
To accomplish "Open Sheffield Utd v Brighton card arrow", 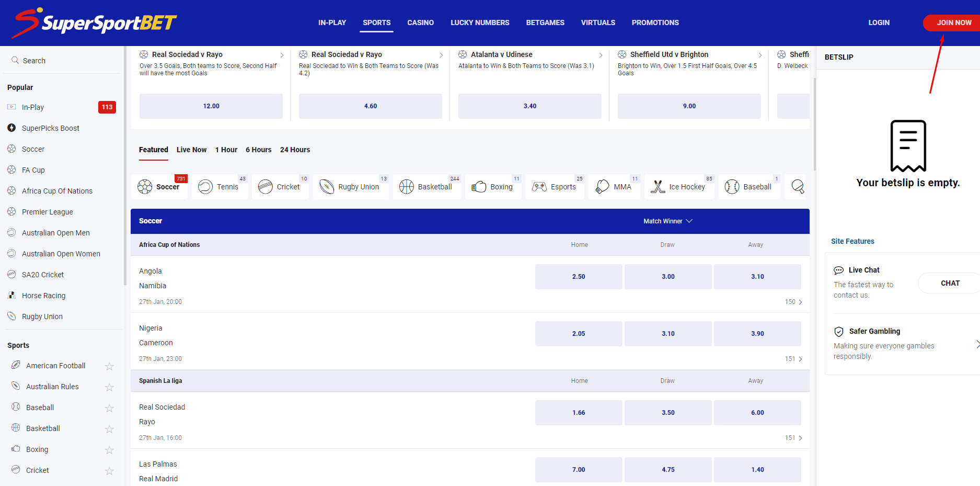I will [760, 55].
